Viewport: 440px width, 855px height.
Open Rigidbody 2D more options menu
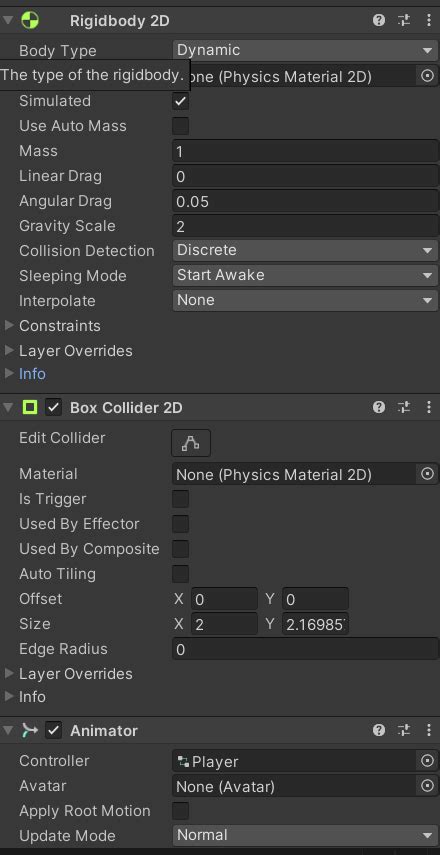[429, 21]
